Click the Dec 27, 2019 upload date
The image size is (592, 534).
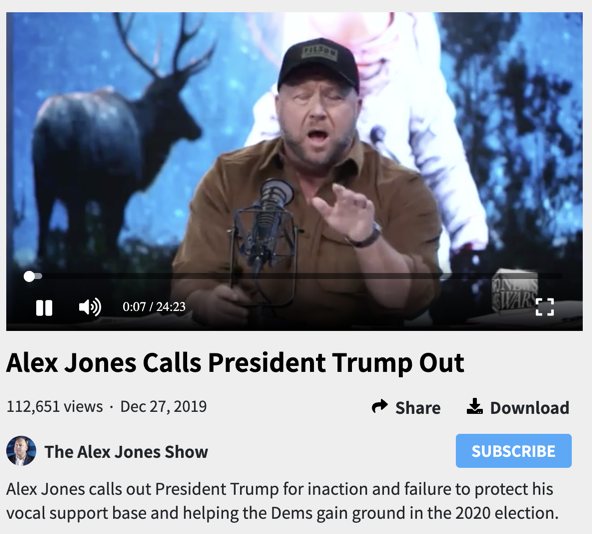(163, 407)
